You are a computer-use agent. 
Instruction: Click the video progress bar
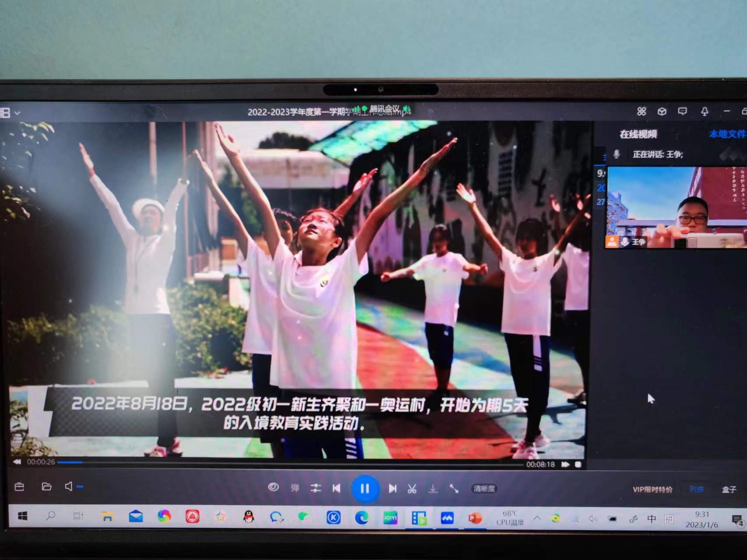[x=289, y=463]
